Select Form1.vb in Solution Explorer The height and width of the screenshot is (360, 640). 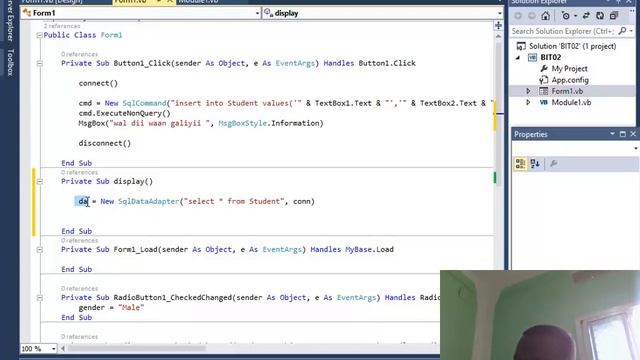click(567, 91)
